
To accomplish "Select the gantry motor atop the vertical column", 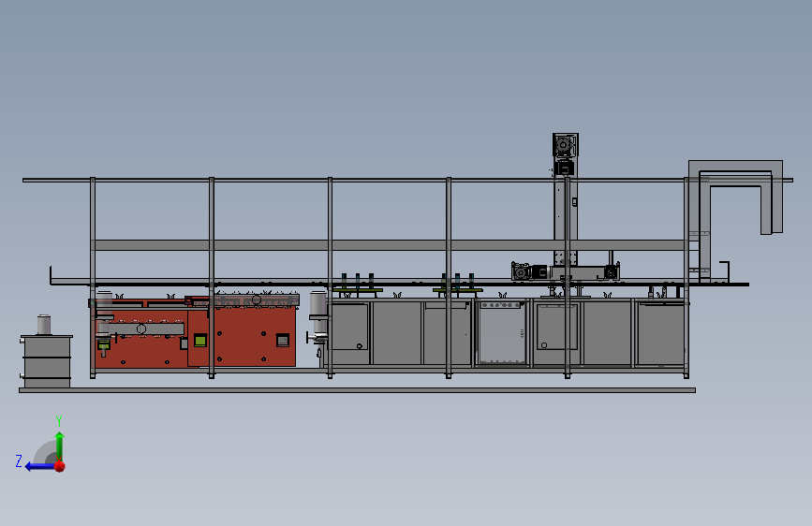I will [x=565, y=145].
